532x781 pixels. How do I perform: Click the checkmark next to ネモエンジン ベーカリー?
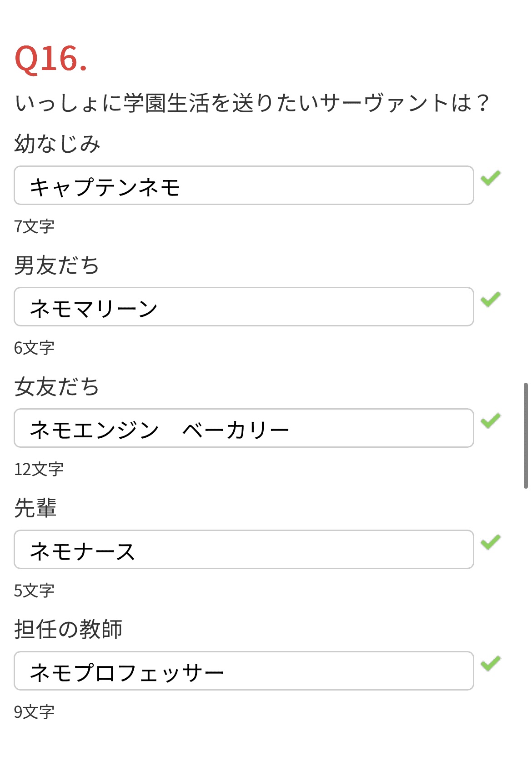coord(491,421)
